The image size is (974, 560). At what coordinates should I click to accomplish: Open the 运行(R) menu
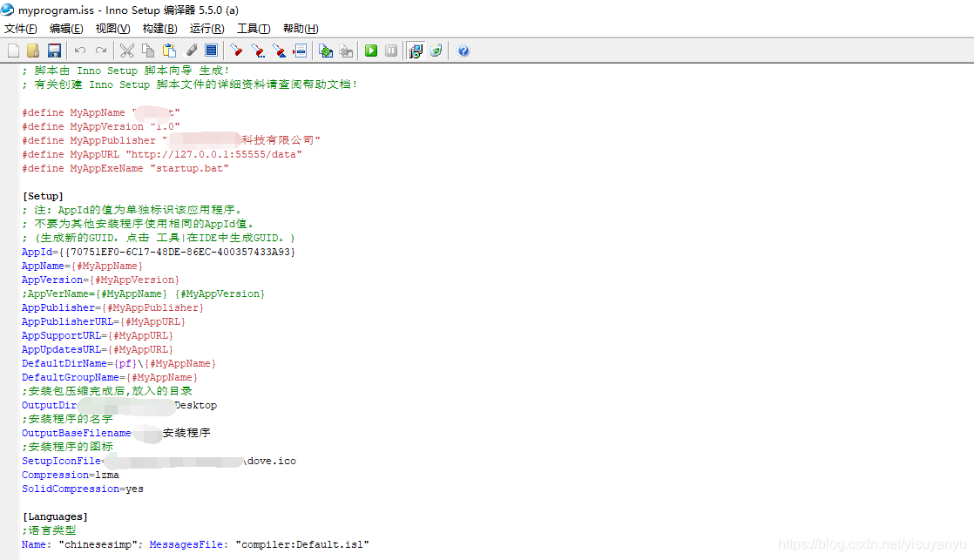point(206,29)
